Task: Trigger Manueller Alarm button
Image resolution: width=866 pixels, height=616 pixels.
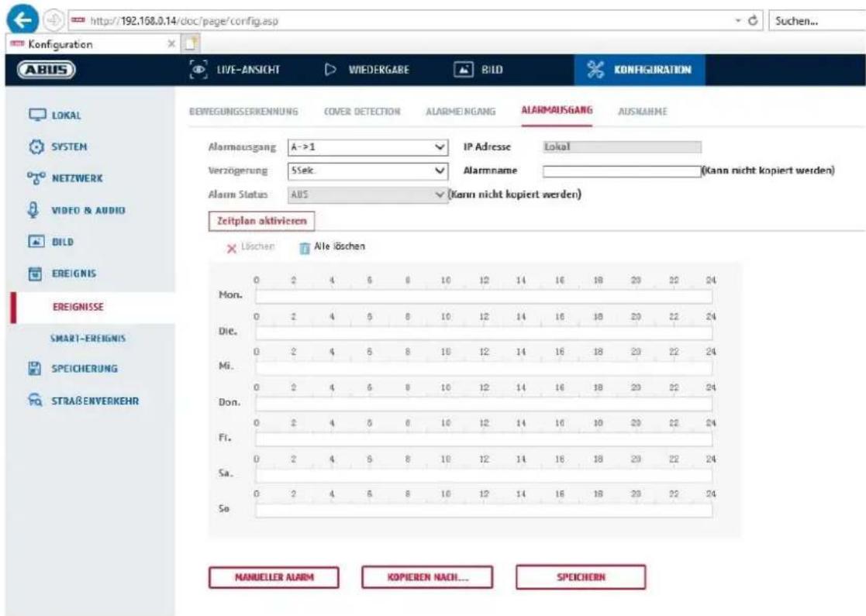Action: pos(274,577)
